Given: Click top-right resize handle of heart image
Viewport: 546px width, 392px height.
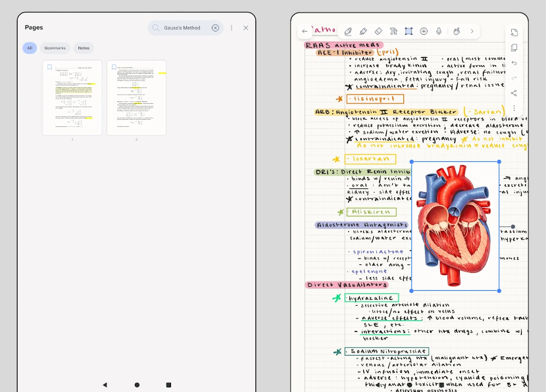Looking at the screenshot, I should click(499, 162).
